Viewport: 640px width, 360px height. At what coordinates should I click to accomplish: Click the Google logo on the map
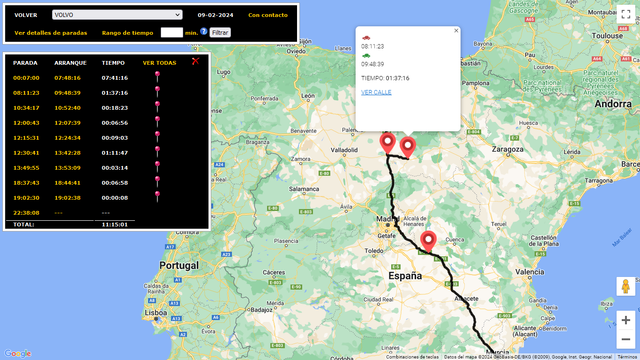tap(18, 353)
